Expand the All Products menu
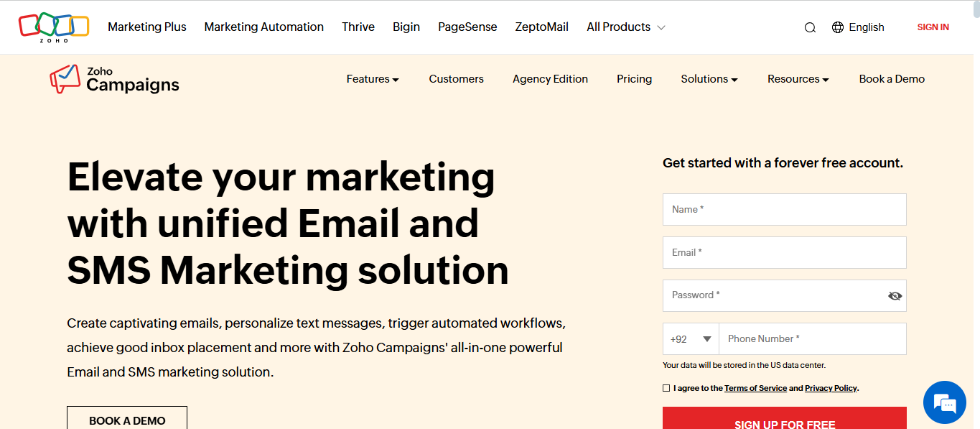 tap(626, 27)
